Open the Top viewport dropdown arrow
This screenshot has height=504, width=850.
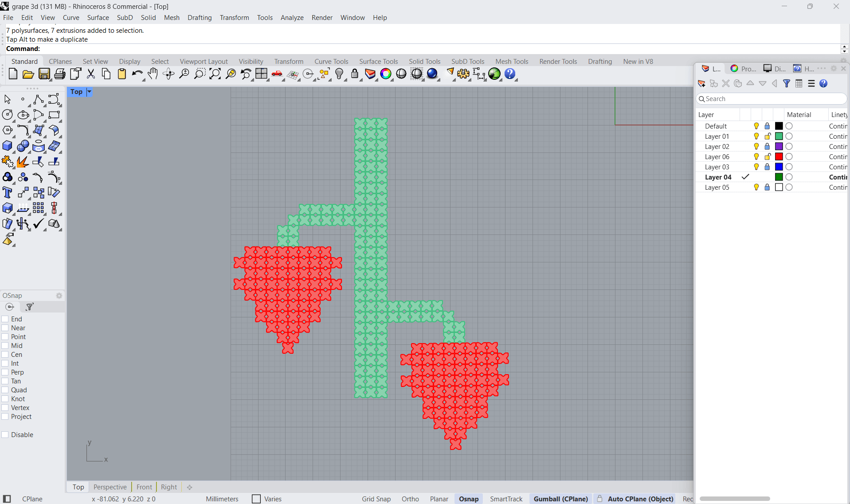point(89,92)
